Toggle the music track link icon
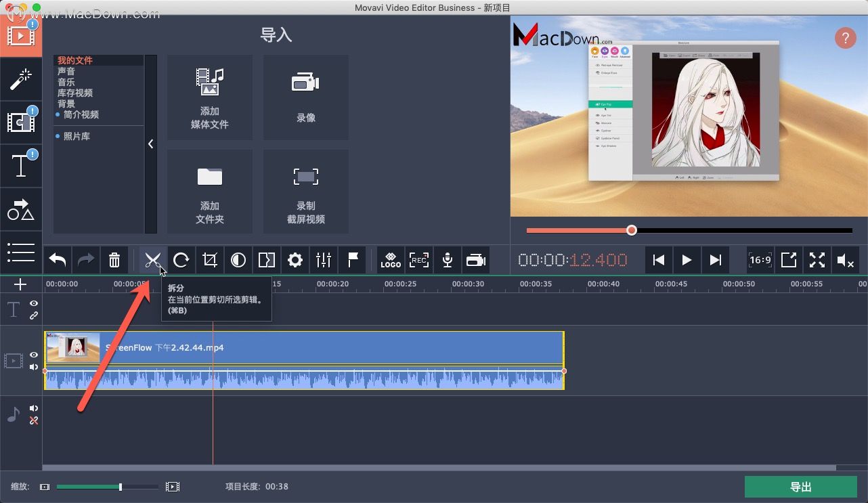 [x=34, y=420]
